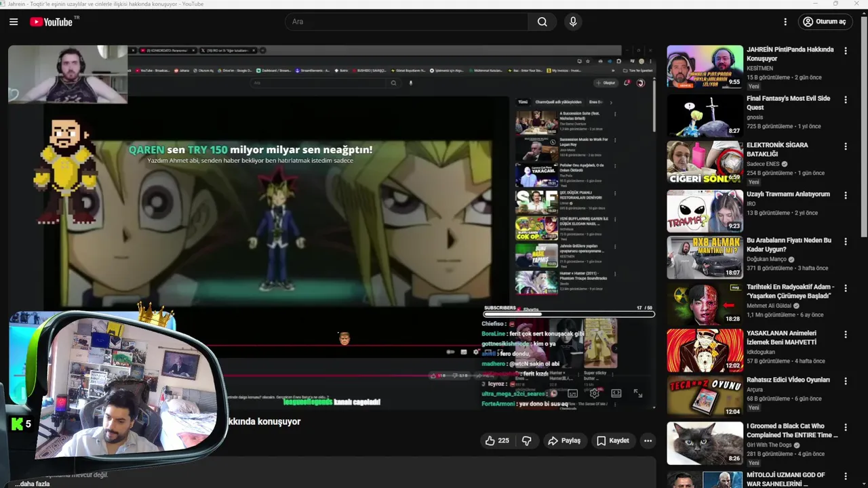Image resolution: width=868 pixels, height=488 pixels.
Task: Open the YouTube hamburger guide menu
Action: pyautogui.click(x=14, y=22)
